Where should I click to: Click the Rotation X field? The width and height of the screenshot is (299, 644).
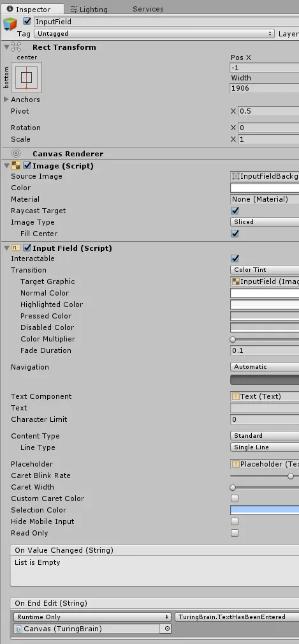[268, 128]
